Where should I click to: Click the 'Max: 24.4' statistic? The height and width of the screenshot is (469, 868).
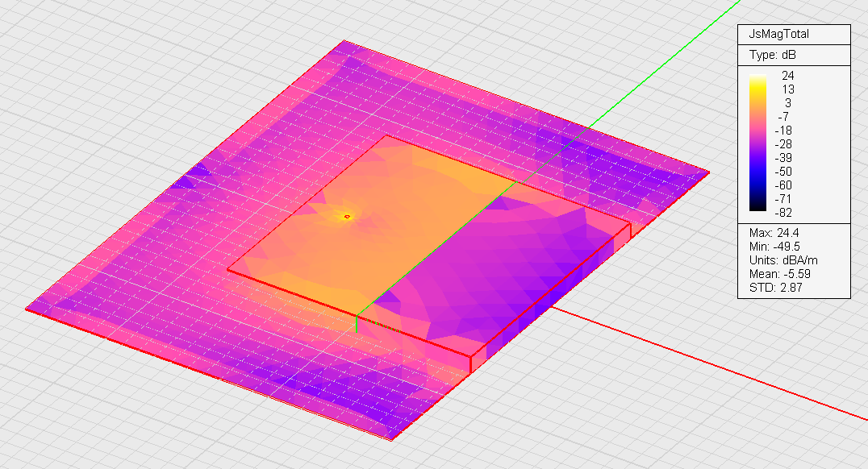pos(774,233)
